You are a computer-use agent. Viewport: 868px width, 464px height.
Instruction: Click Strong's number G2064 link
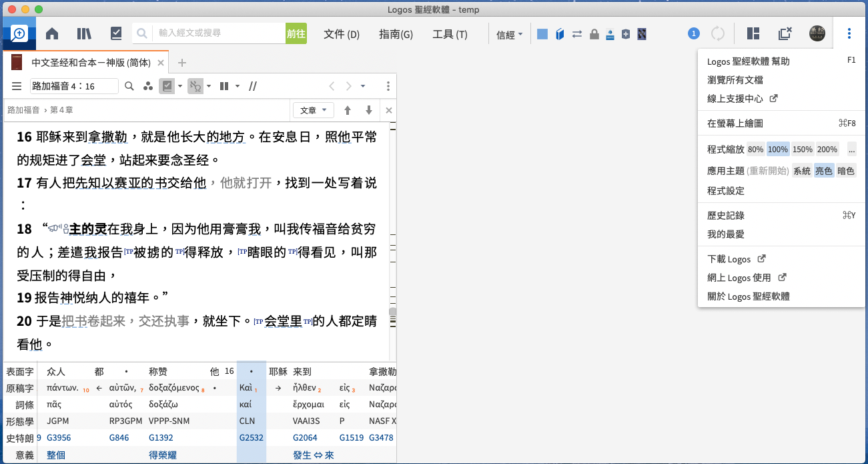pyautogui.click(x=305, y=438)
